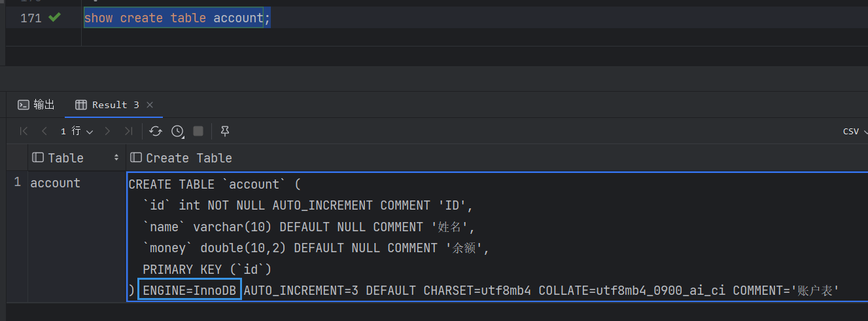
Task: Go to previous result page
Action: [x=44, y=132]
